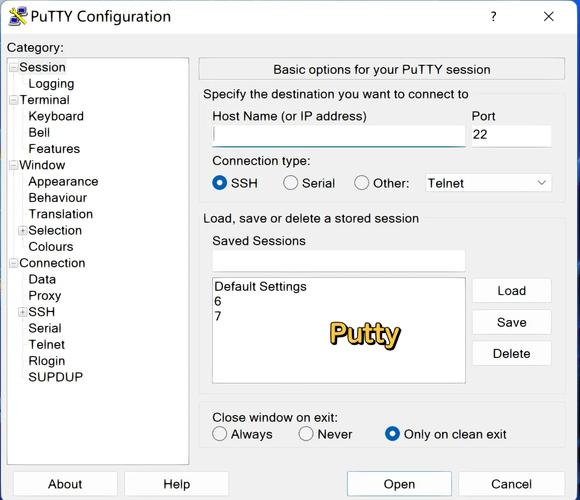Image resolution: width=580 pixels, height=500 pixels.
Task: Select Terminal category
Action: (x=44, y=100)
